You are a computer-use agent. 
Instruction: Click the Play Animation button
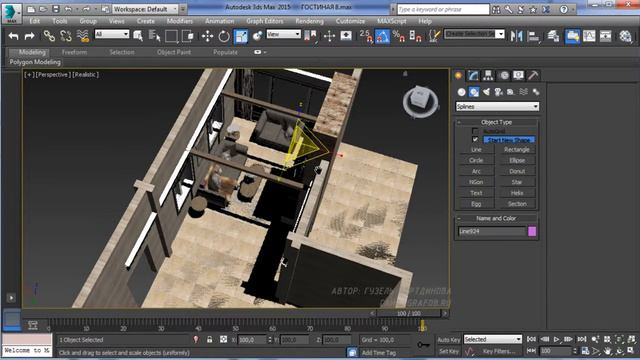click(x=557, y=339)
